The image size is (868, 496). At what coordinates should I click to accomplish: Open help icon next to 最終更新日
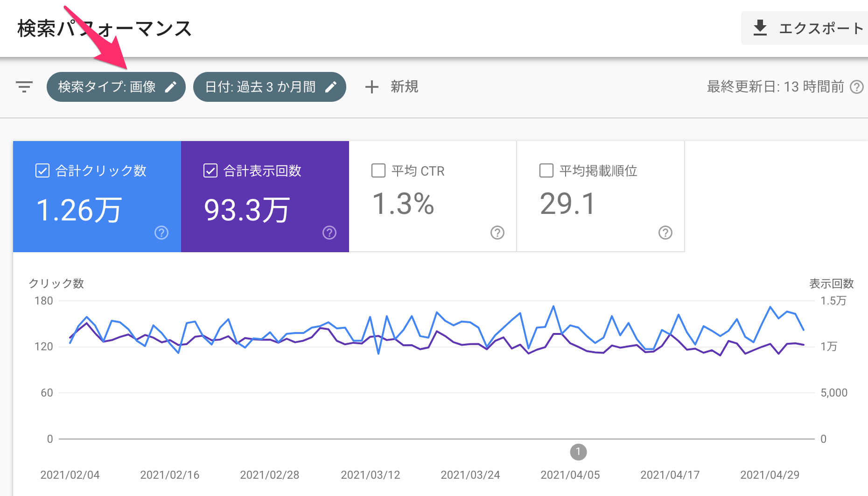pos(857,87)
